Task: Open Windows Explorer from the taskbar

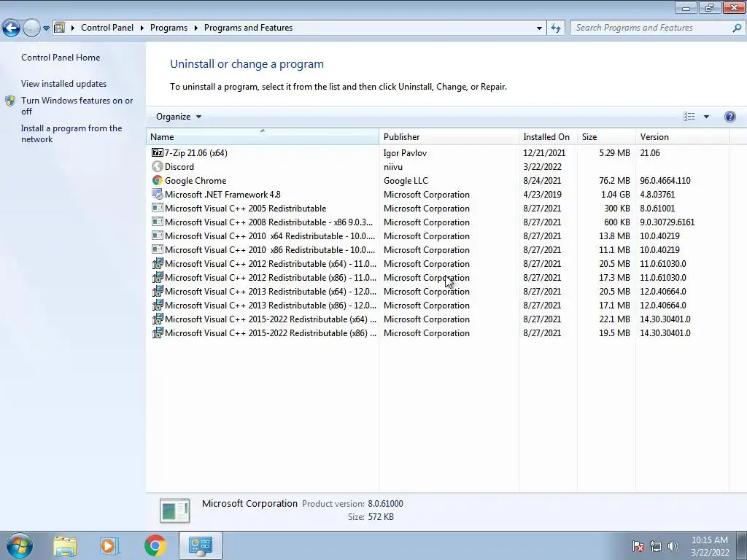Action: 65,545
